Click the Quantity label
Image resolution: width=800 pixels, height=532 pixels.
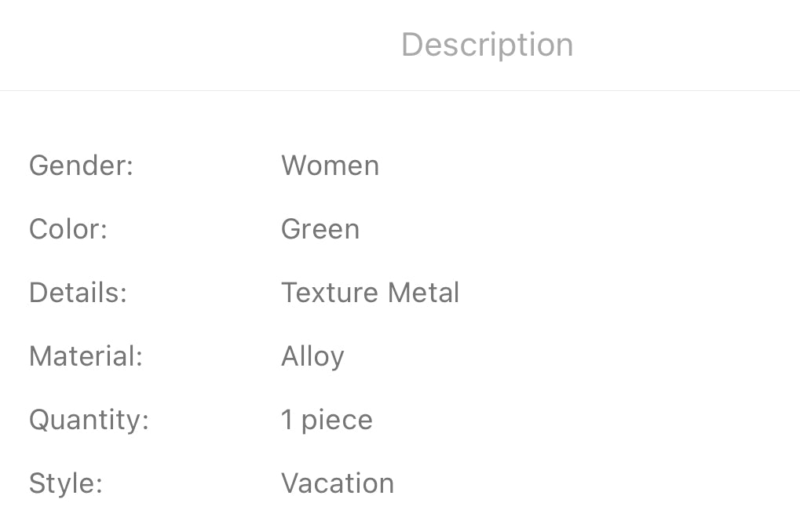coord(89,420)
